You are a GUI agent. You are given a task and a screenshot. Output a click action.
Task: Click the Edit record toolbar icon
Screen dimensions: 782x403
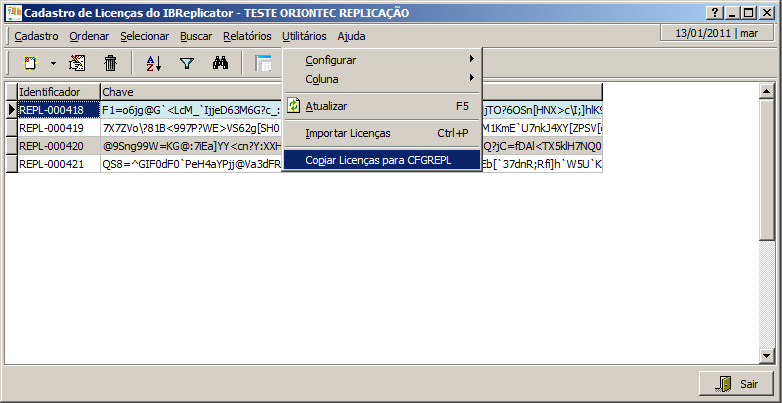[x=77, y=63]
